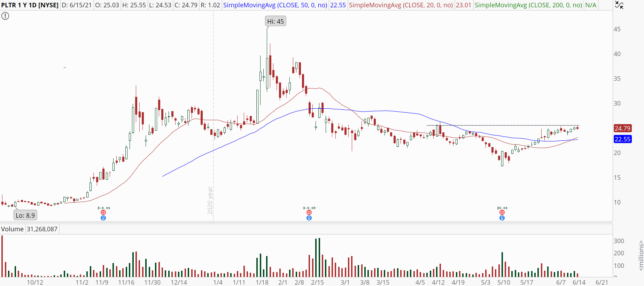Viewport: 644px width, 286px height.
Task: Click the D: 6/15/21 date readout
Action: click(x=77, y=5)
